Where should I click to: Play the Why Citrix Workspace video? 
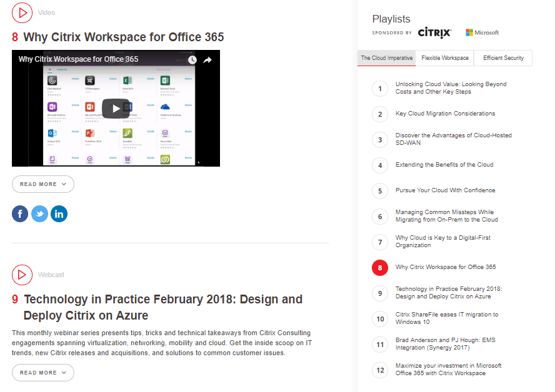pos(116,108)
